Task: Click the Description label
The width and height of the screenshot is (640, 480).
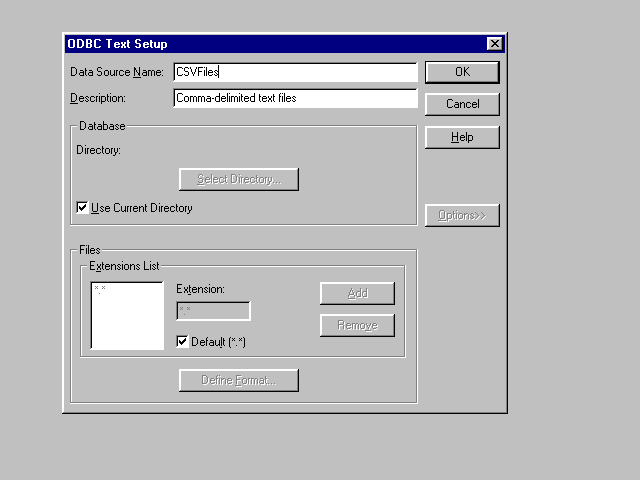Action: click(98, 98)
